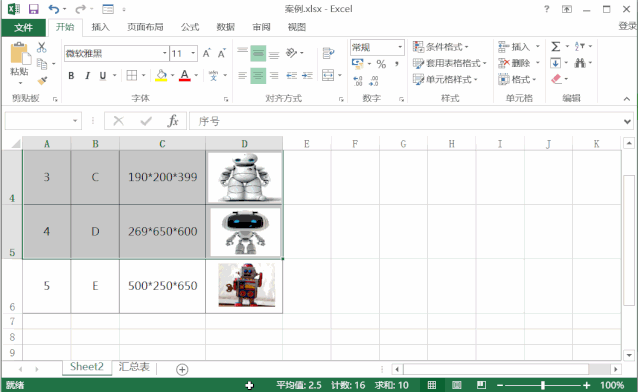This screenshot has height=392, width=638.
Task: Zoom out with status bar minus
Action: click(x=500, y=385)
